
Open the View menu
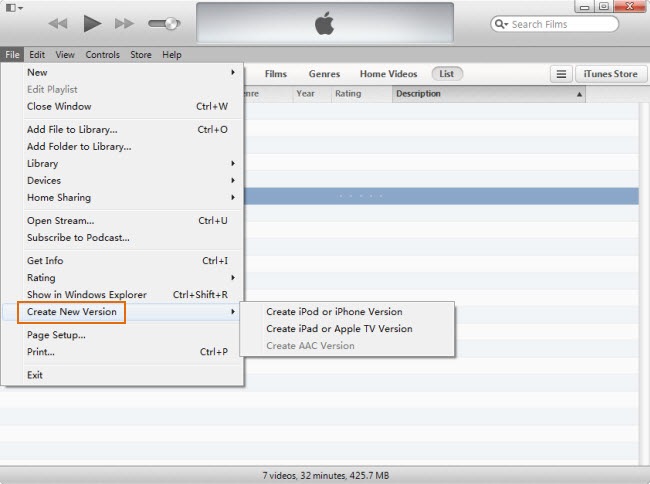65,54
